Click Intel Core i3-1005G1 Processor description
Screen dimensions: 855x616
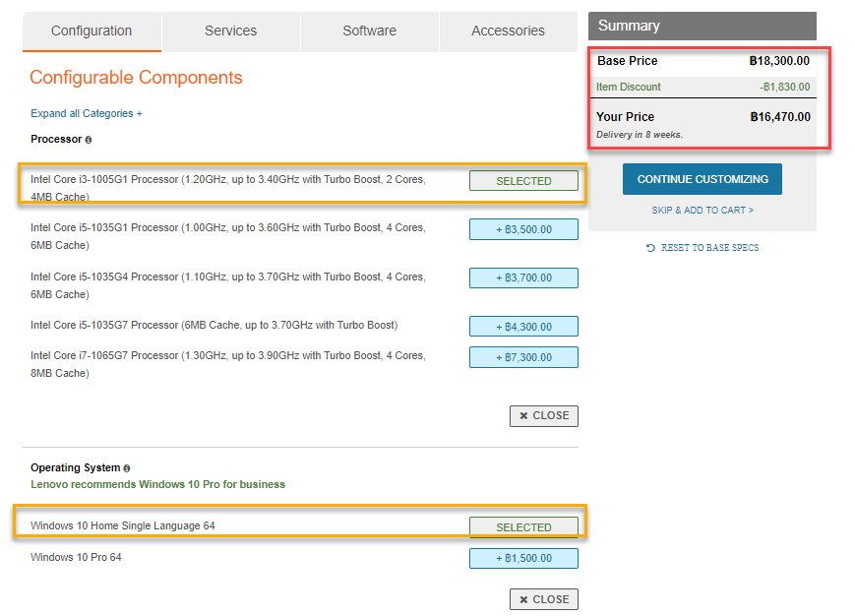(x=228, y=188)
